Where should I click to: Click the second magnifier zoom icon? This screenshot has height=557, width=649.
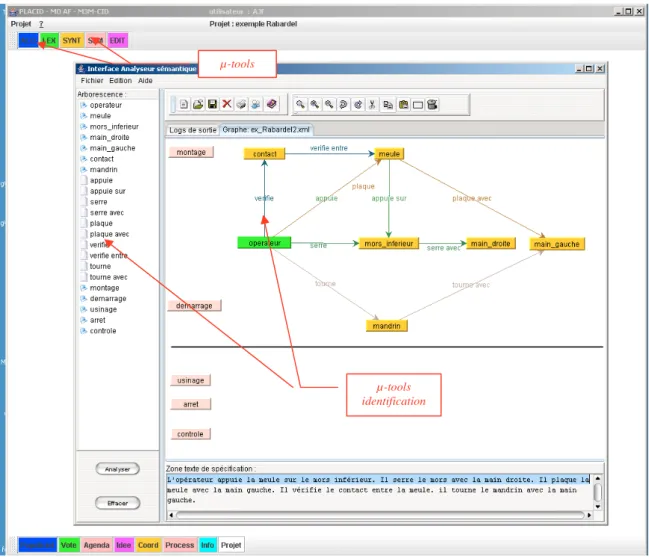point(315,105)
